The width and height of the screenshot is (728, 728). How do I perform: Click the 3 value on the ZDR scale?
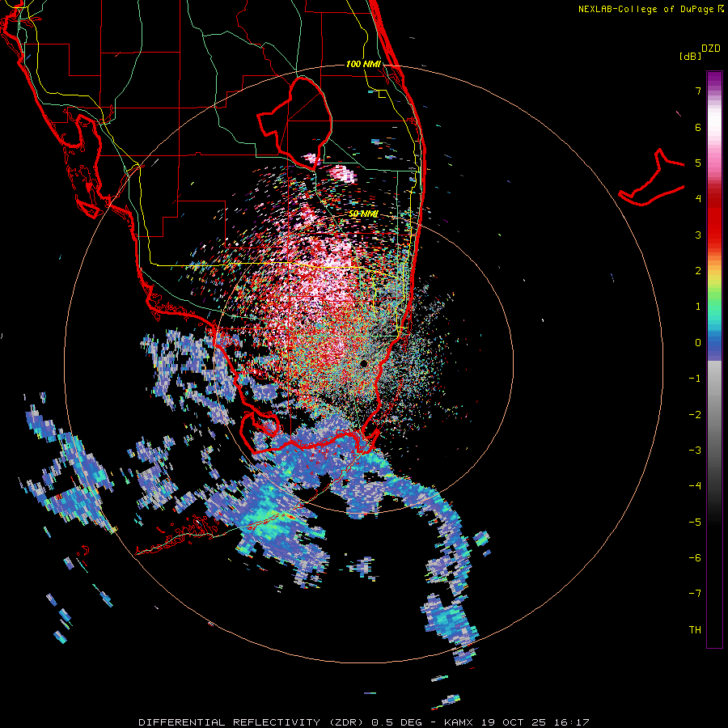698,235
